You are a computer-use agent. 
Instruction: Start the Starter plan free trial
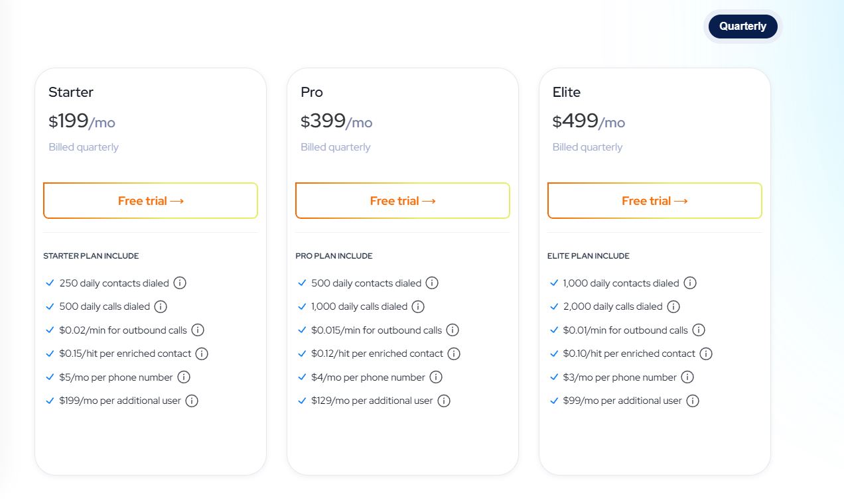[151, 201]
